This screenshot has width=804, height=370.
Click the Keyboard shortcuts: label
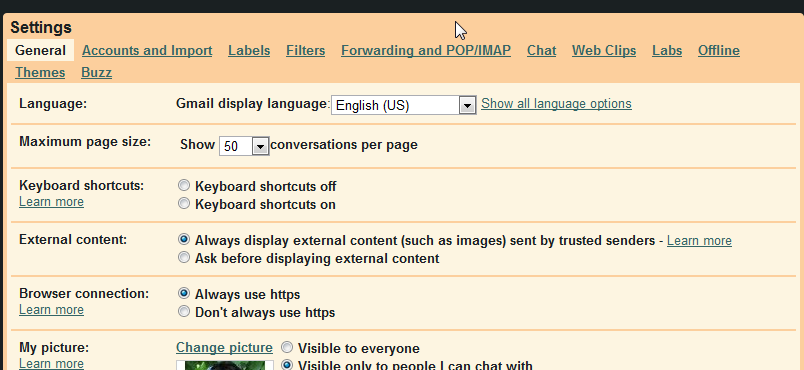click(82, 186)
